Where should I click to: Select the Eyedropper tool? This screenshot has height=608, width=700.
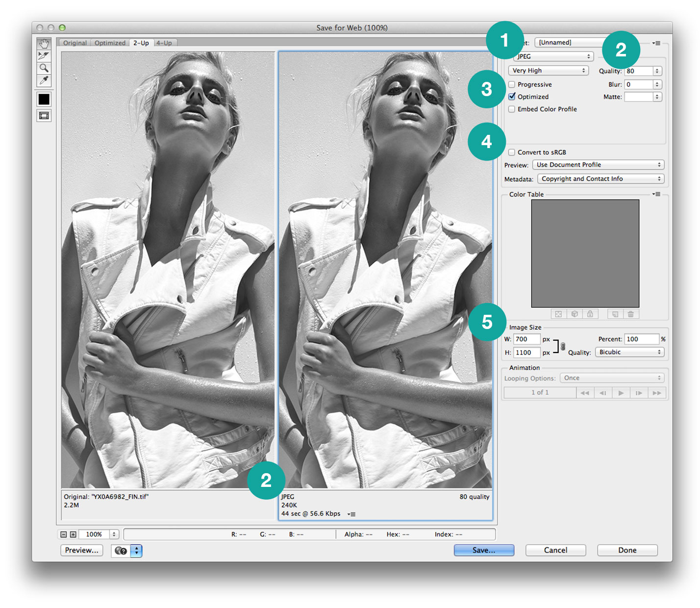pyautogui.click(x=44, y=80)
